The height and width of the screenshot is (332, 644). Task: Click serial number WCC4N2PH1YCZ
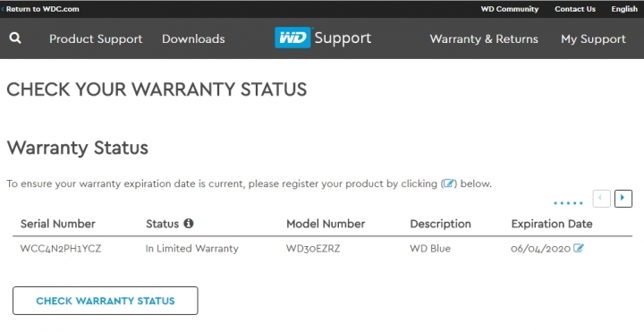61,249
